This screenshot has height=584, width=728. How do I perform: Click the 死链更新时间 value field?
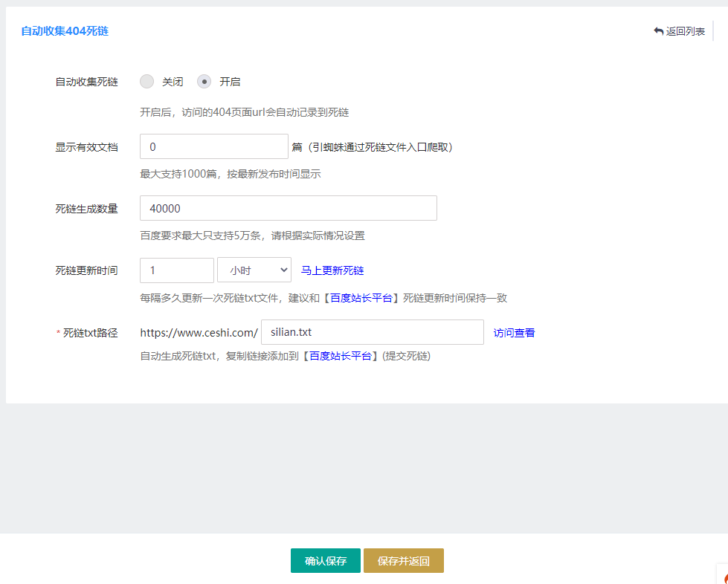tap(177, 270)
